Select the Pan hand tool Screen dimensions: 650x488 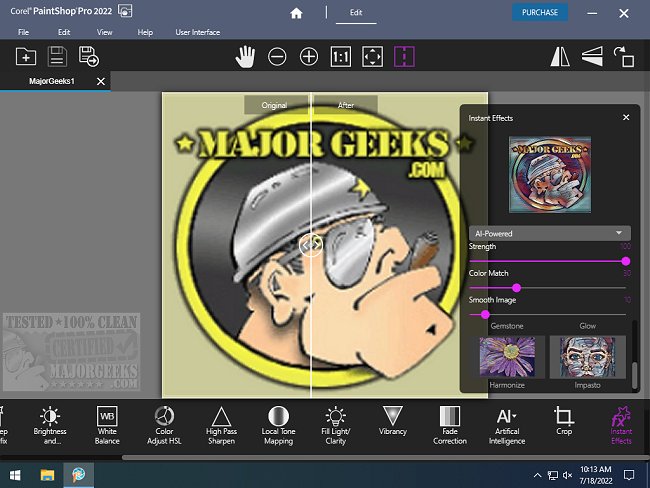[x=245, y=56]
